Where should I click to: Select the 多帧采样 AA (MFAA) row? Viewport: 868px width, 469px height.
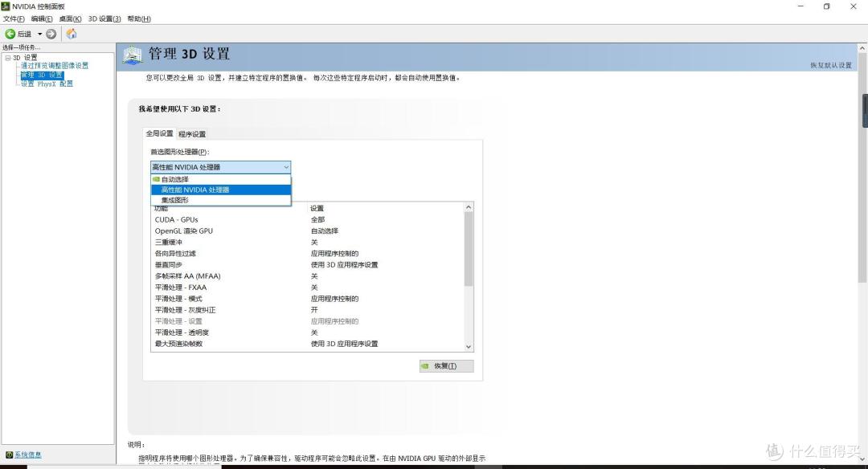tap(308, 276)
